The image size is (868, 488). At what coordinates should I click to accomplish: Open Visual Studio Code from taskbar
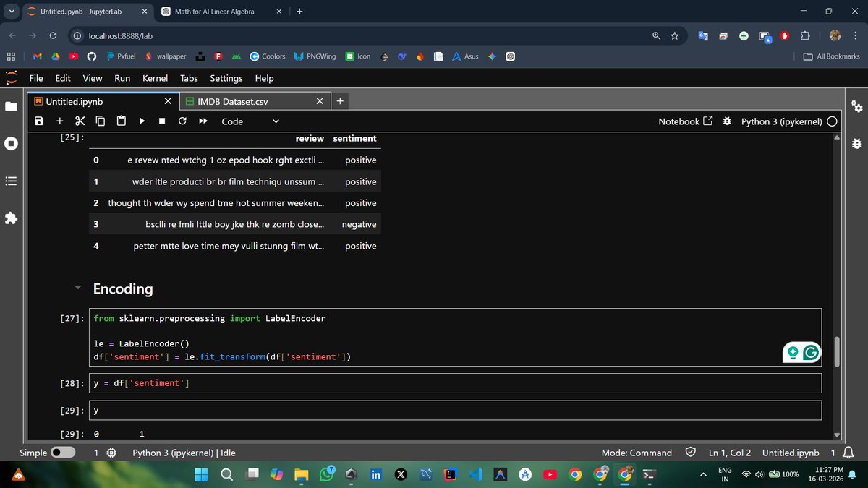475,475
